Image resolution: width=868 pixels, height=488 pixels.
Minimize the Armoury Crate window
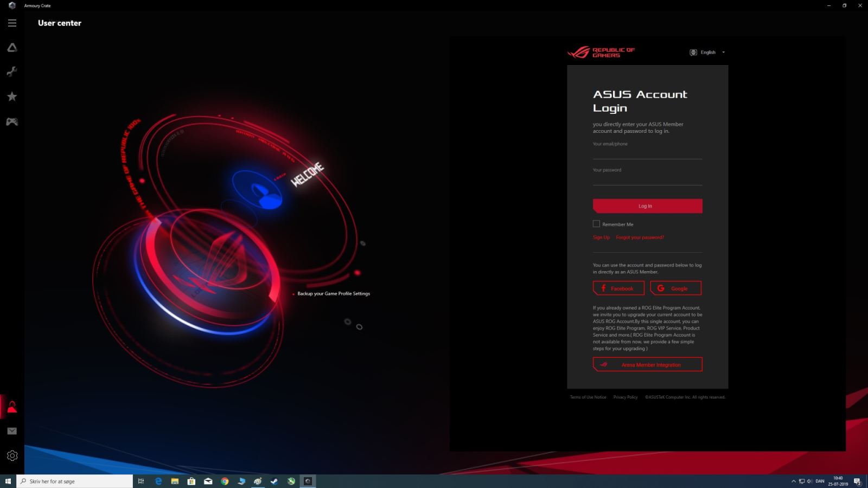click(x=828, y=5)
